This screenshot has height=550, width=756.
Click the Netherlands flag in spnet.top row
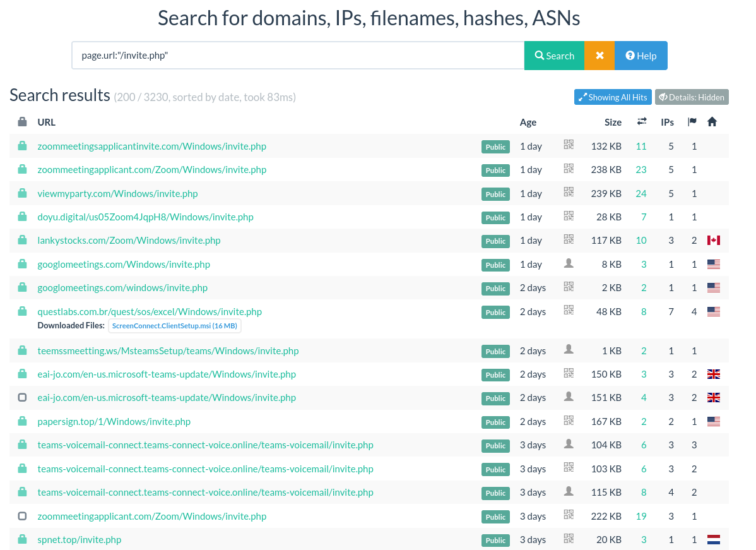coord(713,540)
